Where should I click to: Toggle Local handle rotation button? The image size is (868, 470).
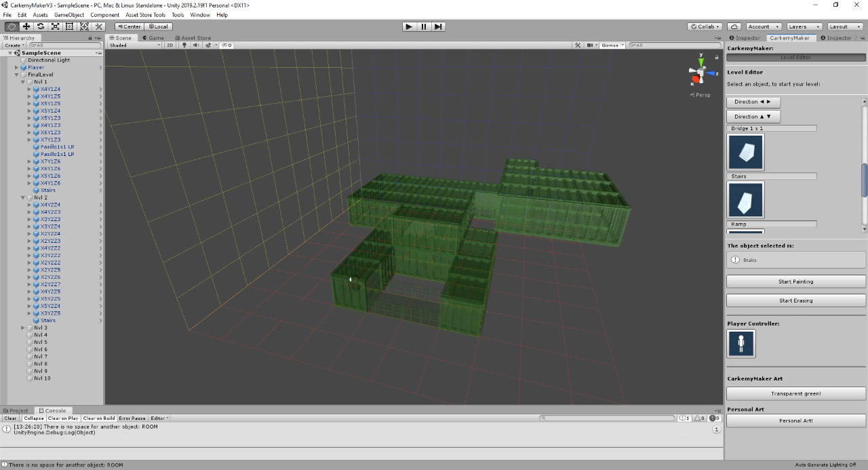[x=158, y=26]
